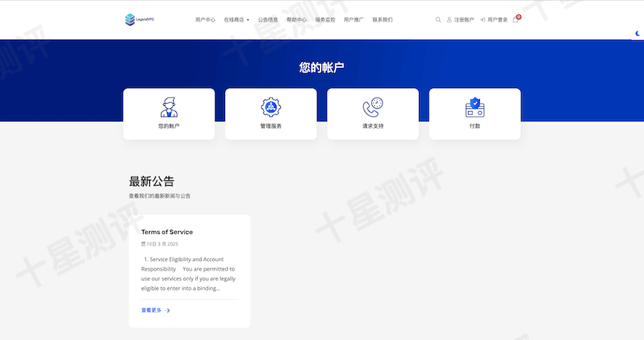Open the search magnifier icon

438,20
